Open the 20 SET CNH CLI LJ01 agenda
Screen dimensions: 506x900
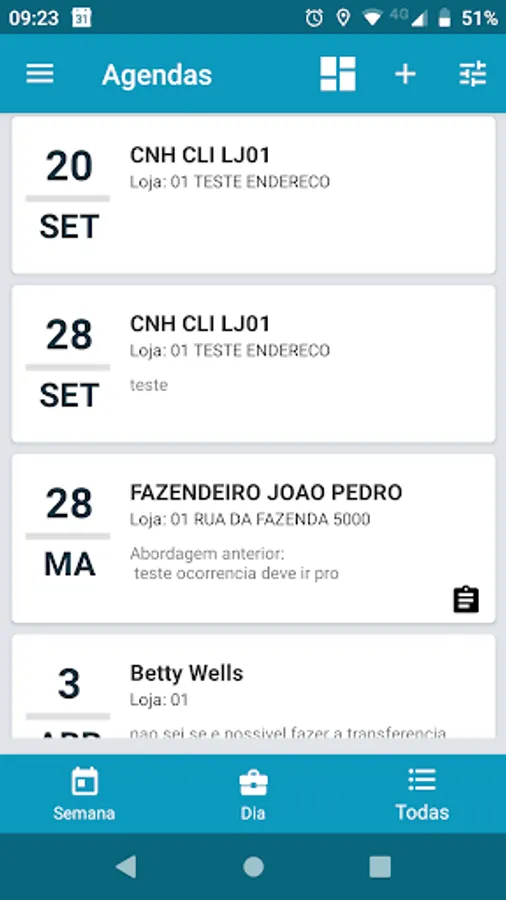(254, 195)
